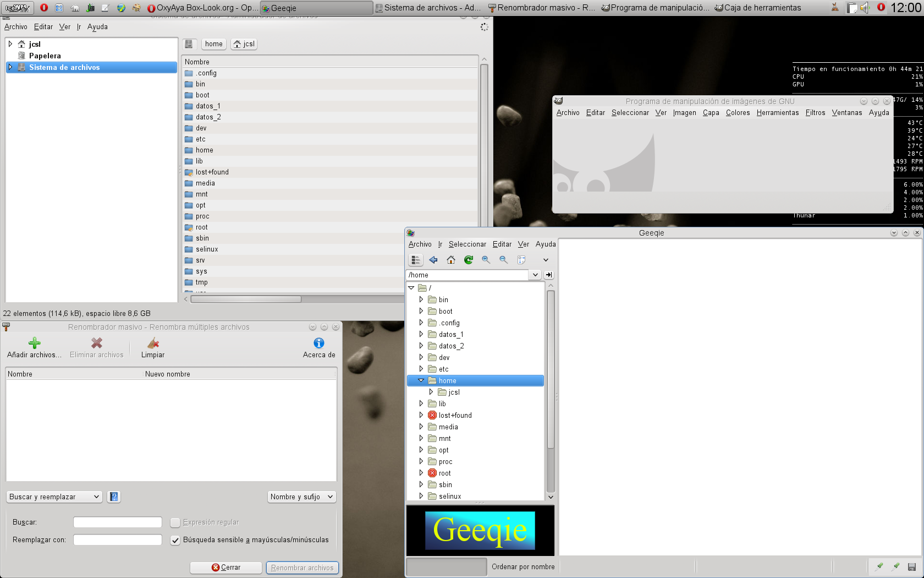Open the clipboard manager tray icon

(x=852, y=8)
